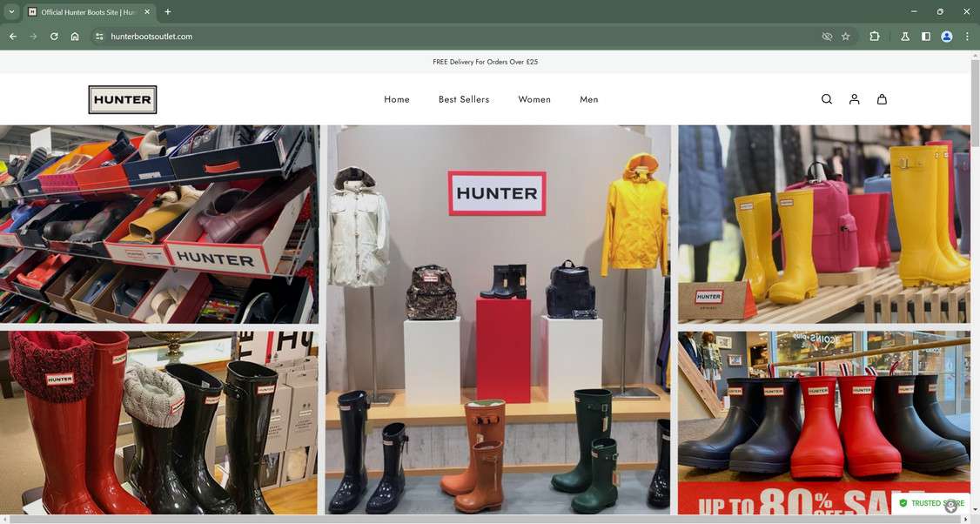Viewport: 980px width, 524px height.
Task: Open the Best Sellers menu
Action: click(464, 99)
